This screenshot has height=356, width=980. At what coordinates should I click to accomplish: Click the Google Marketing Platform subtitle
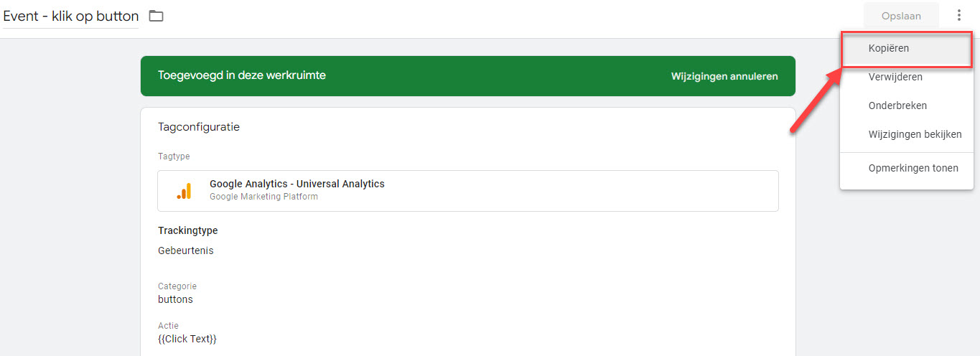(263, 197)
